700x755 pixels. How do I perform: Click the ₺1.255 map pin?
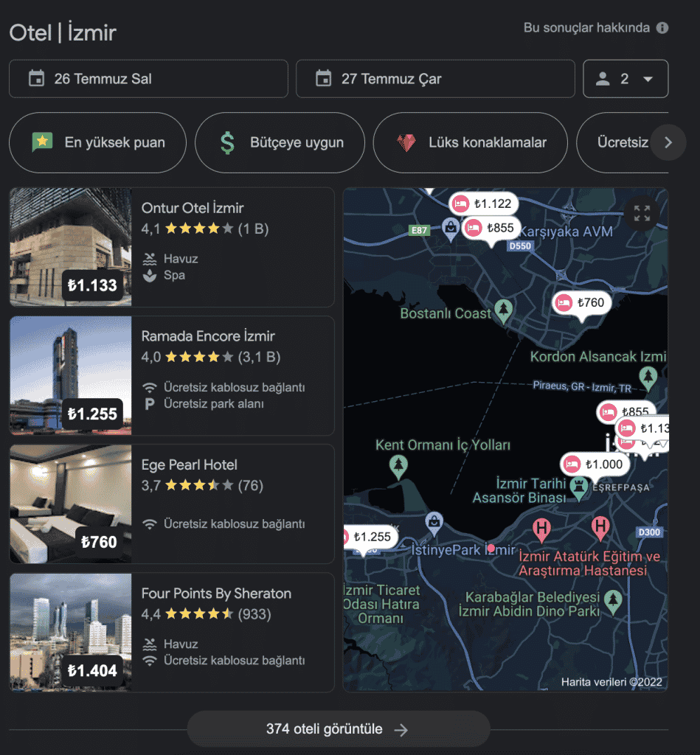coord(368,537)
